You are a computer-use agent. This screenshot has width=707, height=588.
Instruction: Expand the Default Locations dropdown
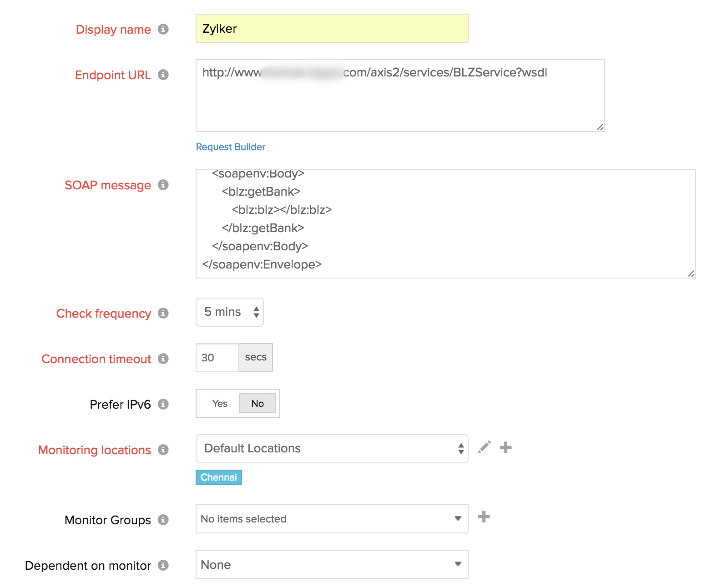tap(332, 449)
